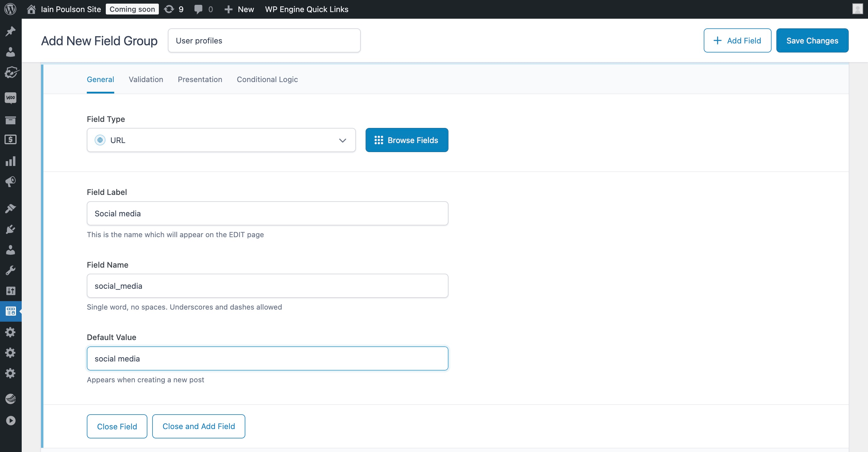The height and width of the screenshot is (452, 868).
Task: Click the WordPress logo icon in top-left
Action: tap(10, 9)
